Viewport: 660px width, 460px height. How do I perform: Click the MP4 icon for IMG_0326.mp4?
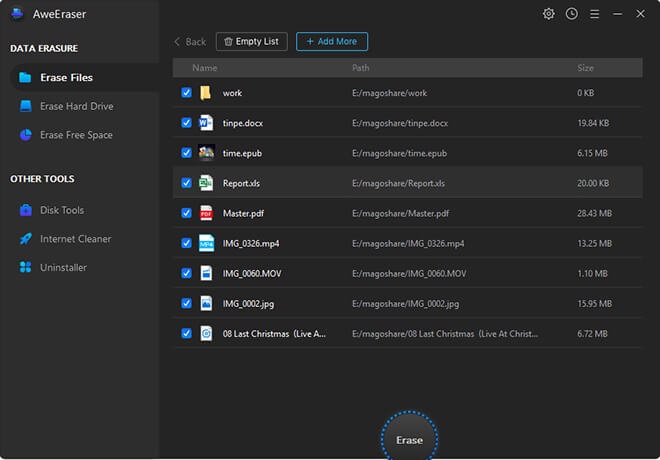click(x=206, y=243)
